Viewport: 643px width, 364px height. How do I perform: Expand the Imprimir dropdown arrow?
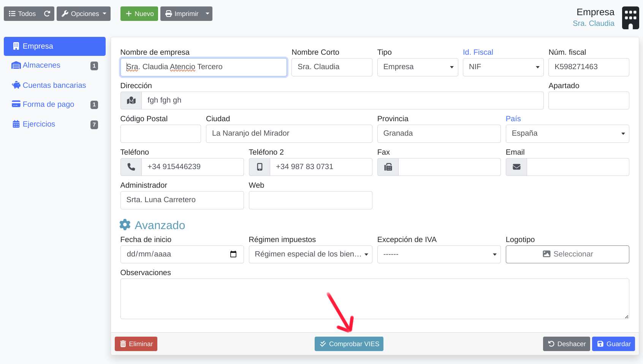[x=207, y=14]
